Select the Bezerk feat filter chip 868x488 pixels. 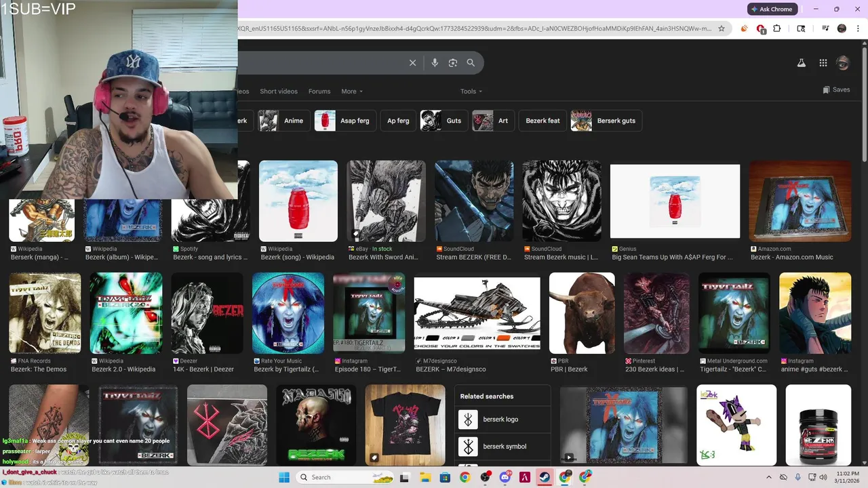543,121
